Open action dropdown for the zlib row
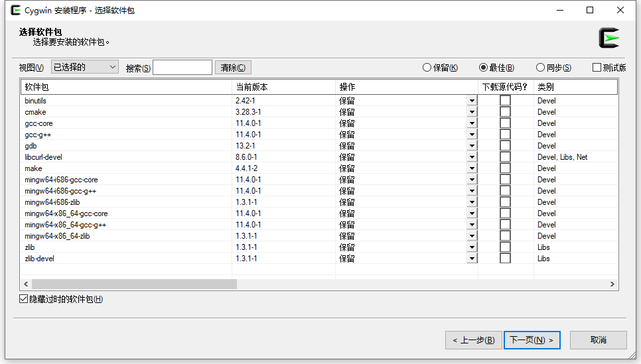The image size is (641, 364). (x=472, y=247)
